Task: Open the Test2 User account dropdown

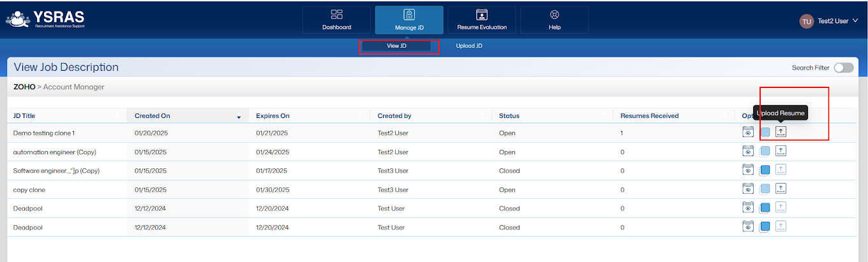Action: tap(838, 21)
